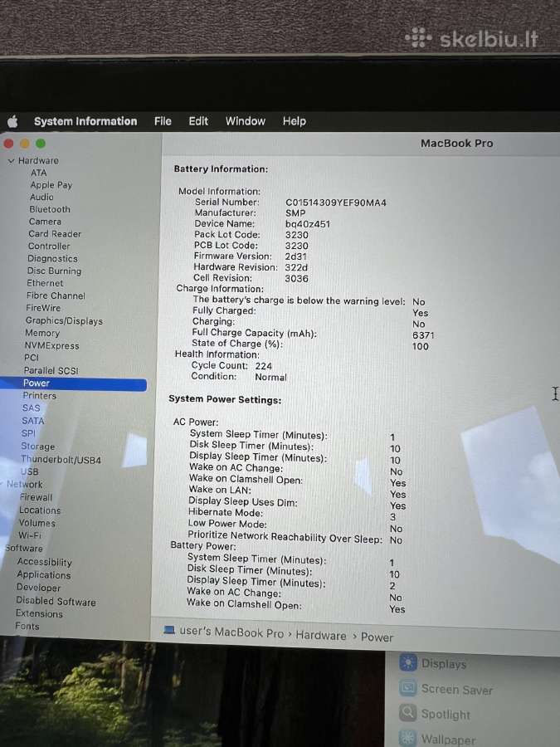Click the battery Condition value Normal

(270, 377)
